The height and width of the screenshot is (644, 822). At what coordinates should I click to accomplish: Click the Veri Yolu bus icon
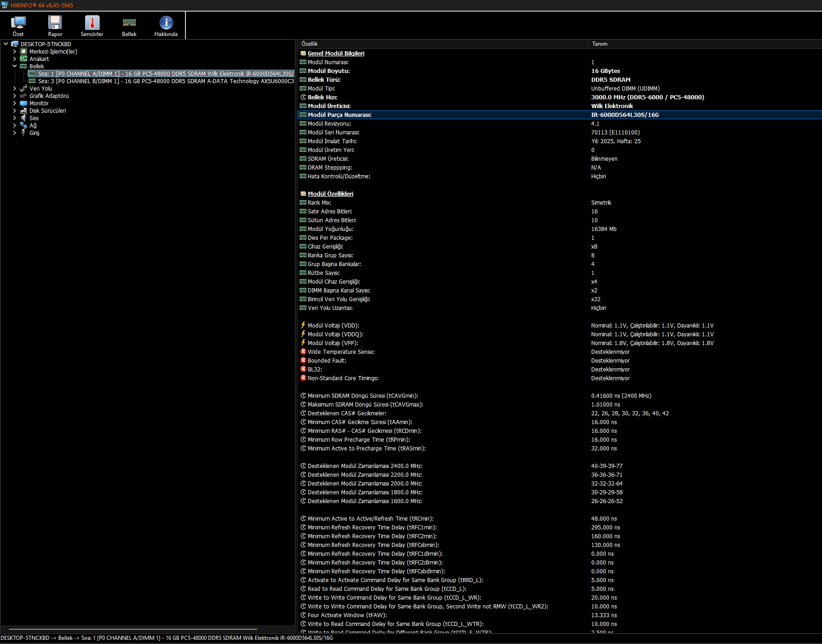(x=24, y=88)
